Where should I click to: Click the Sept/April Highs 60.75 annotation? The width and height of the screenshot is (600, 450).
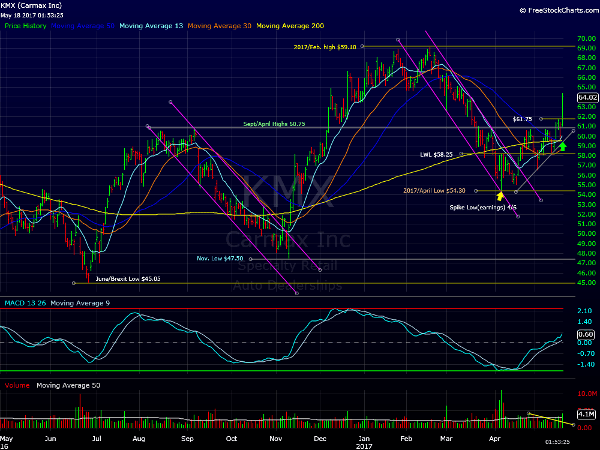[x=274, y=124]
